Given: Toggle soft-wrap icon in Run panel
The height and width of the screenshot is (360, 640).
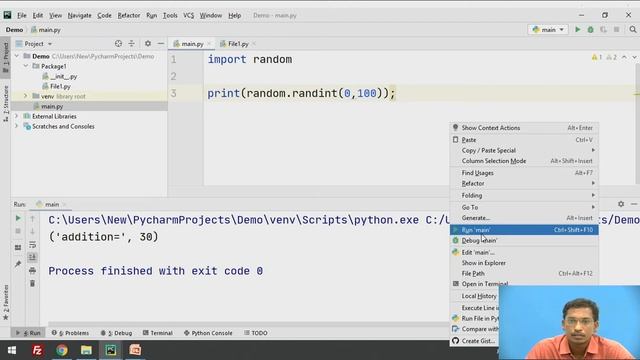Looking at the screenshot, I should click(33, 244).
